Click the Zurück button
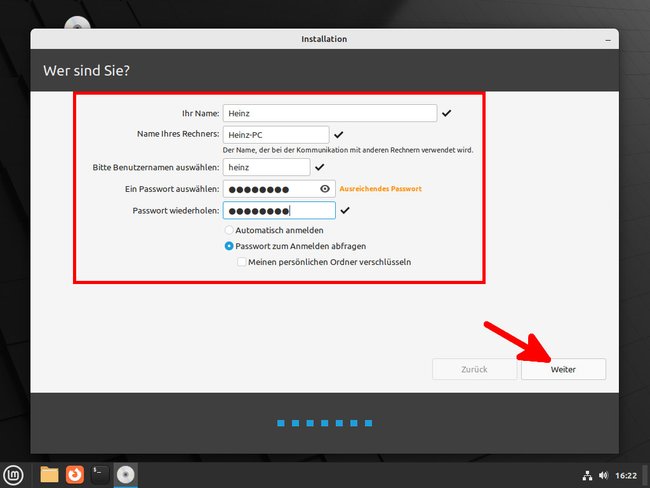The width and height of the screenshot is (650, 488). coord(474,369)
